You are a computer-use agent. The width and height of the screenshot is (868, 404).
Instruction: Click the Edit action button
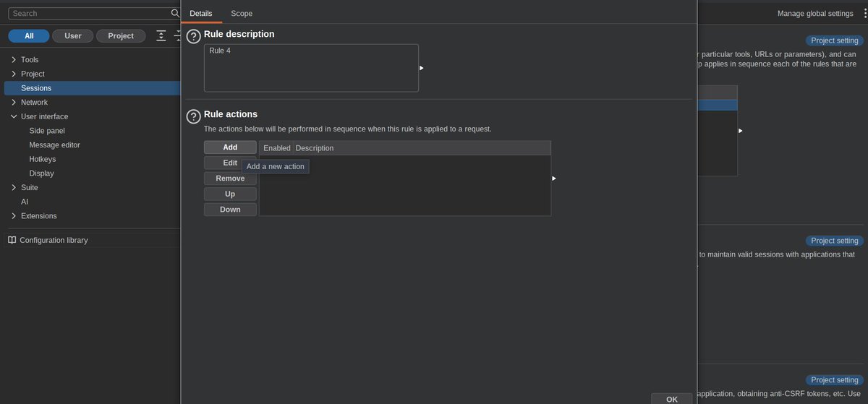[x=230, y=163]
